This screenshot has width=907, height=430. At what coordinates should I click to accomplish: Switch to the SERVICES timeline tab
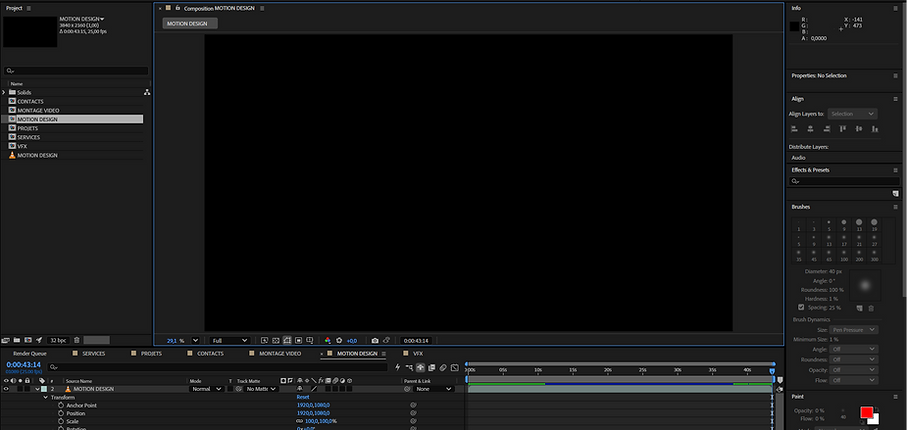point(93,353)
